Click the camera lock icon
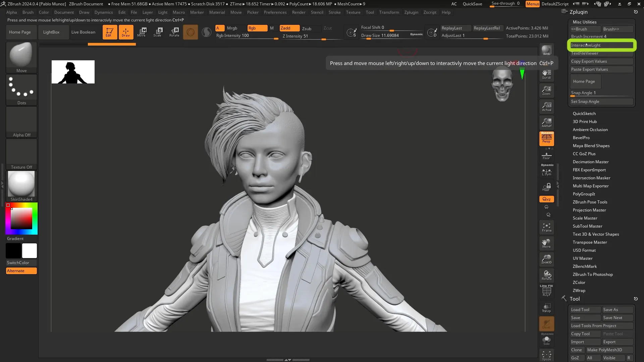The width and height of the screenshot is (644, 362). pos(546,187)
